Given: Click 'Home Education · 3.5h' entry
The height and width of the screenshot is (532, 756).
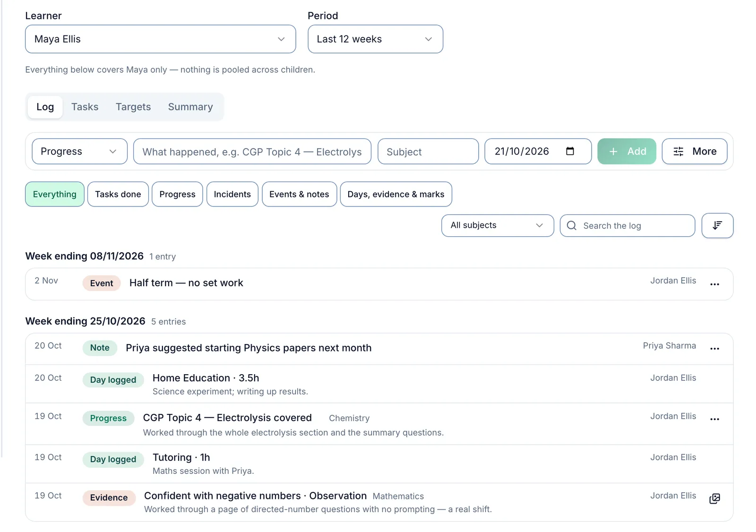Looking at the screenshot, I should pyautogui.click(x=206, y=378).
